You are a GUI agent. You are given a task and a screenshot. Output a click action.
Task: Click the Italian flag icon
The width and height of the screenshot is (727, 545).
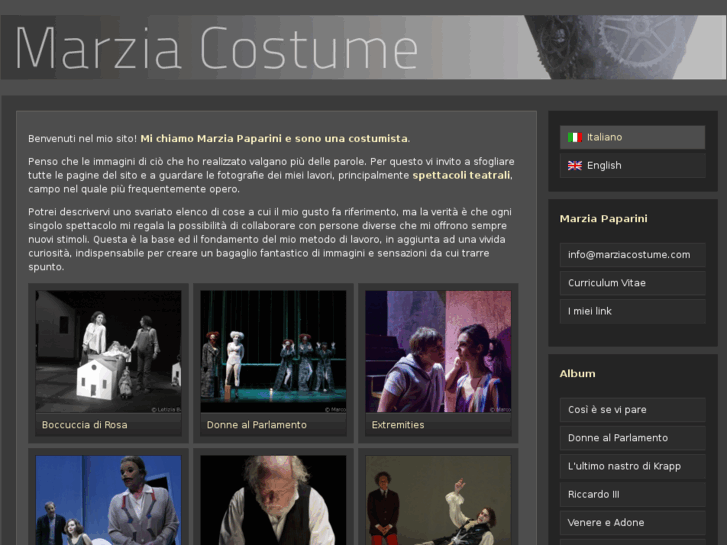[x=575, y=137]
